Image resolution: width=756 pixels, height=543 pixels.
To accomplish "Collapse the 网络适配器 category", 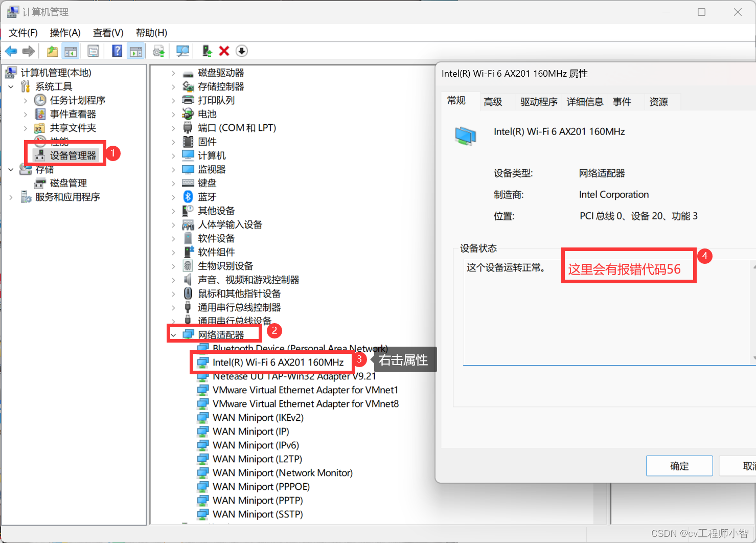I will point(173,335).
